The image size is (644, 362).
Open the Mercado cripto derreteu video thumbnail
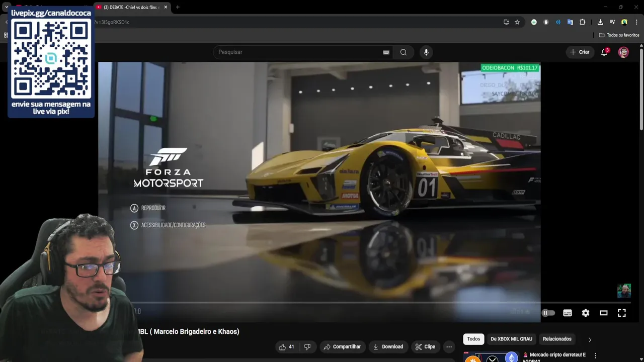tap(491, 357)
